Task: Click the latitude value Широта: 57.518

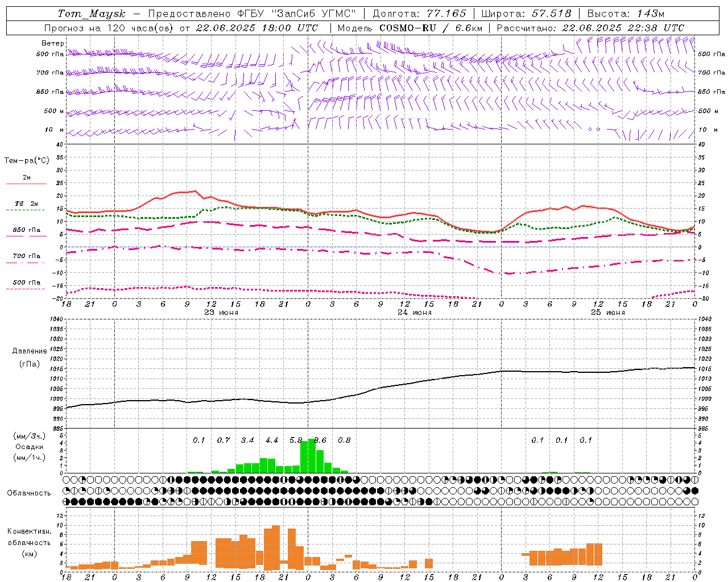Action: pyautogui.click(x=526, y=14)
